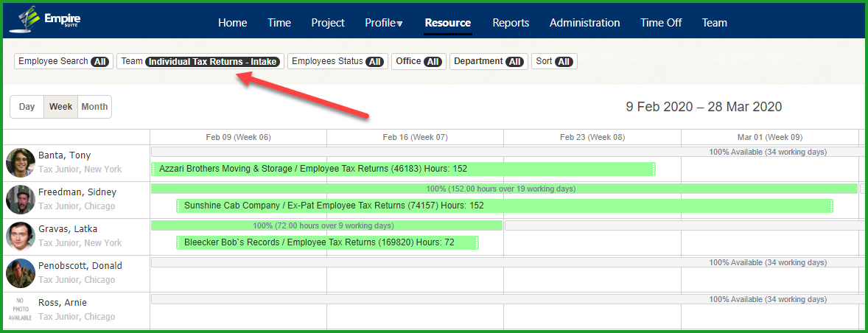Click the Mar 01 (Week 09) column header
The width and height of the screenshot is (868, 333).
[x=769, y=137]
